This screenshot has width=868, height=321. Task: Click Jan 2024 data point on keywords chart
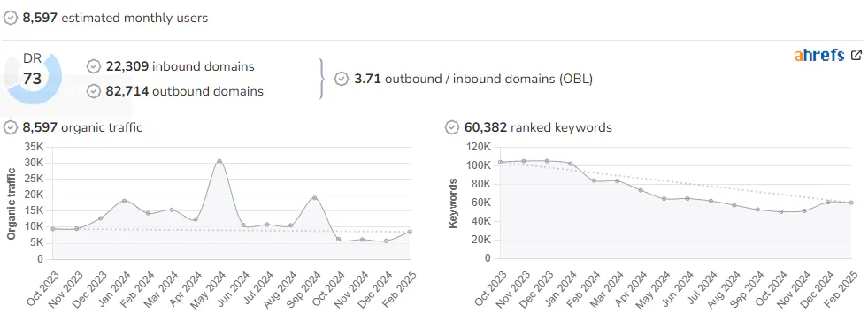pyautogui.click(x=570, y=164)
